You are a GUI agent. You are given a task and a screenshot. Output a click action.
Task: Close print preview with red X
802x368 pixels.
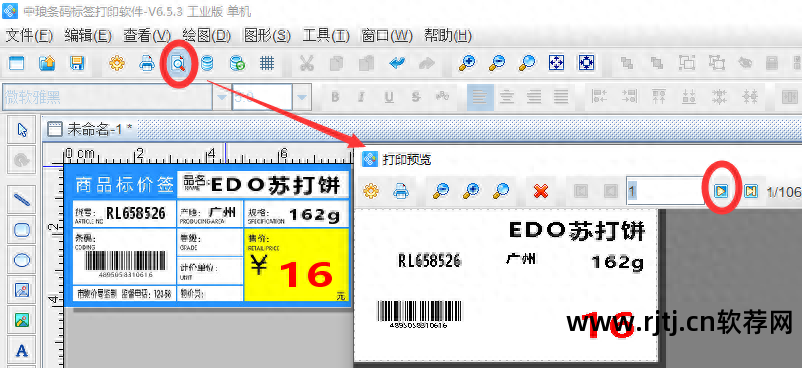click(x=541, y=191)
